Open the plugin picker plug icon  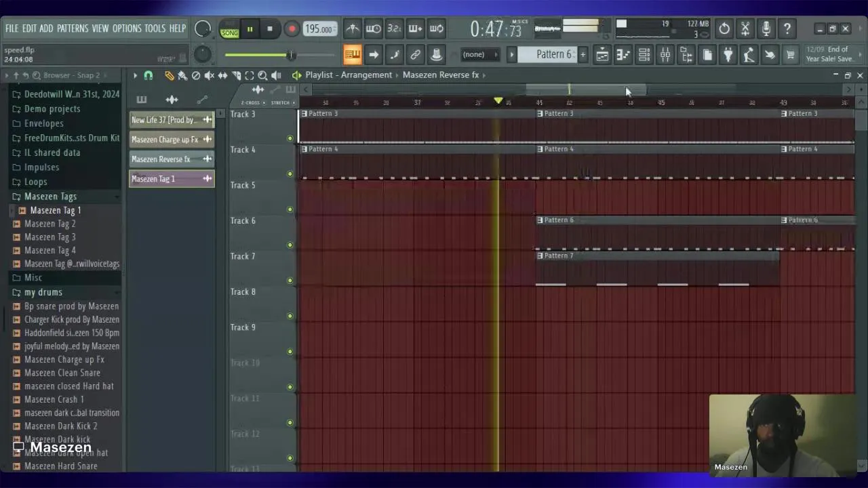pyautogui.click(x=728, y=55)
